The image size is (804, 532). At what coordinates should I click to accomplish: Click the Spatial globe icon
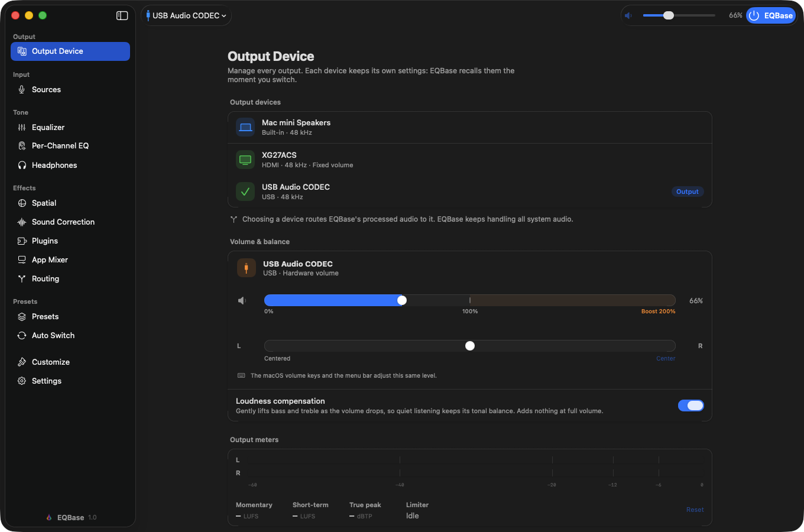[x=22, y=203]
